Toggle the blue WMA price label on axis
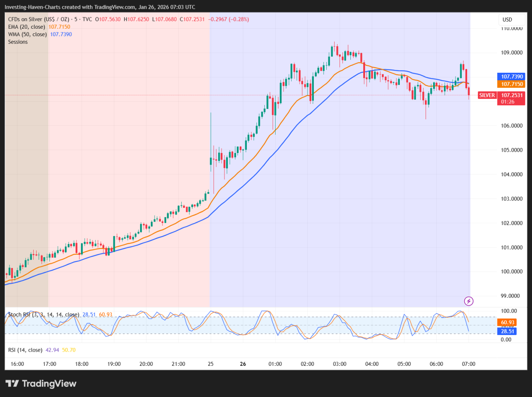 pyautogui.click(x=511, y=76)
